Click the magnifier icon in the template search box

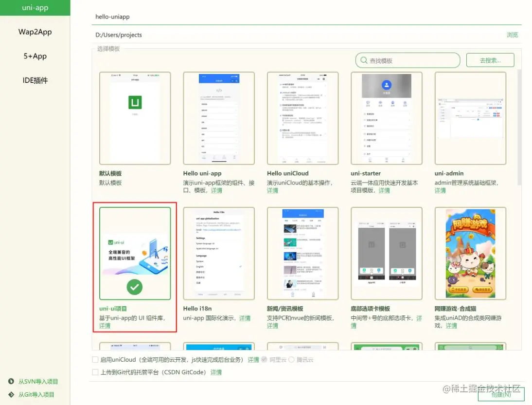[x=364, y=60]
